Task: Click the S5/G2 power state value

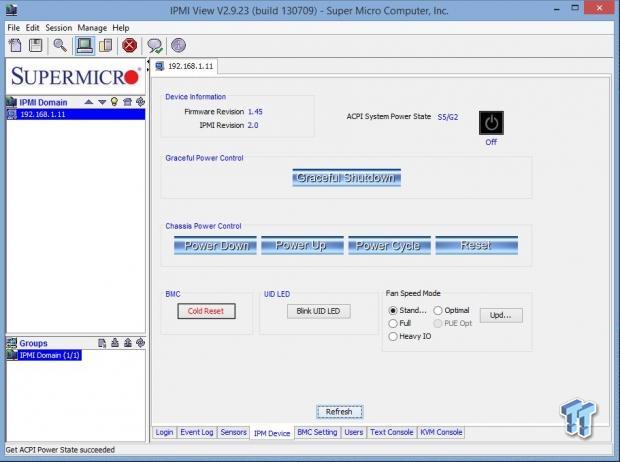Action: (448, 117)
